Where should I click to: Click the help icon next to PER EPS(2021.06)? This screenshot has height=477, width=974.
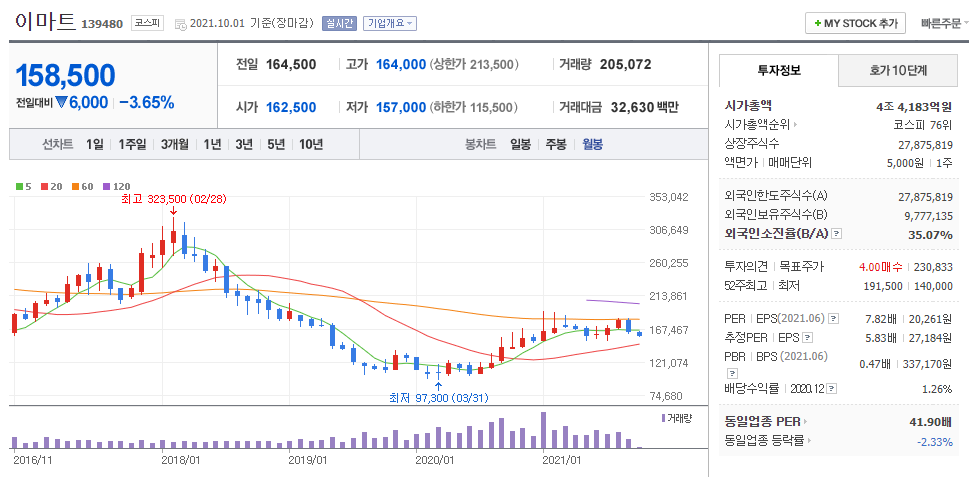click(x=834, y=319)
